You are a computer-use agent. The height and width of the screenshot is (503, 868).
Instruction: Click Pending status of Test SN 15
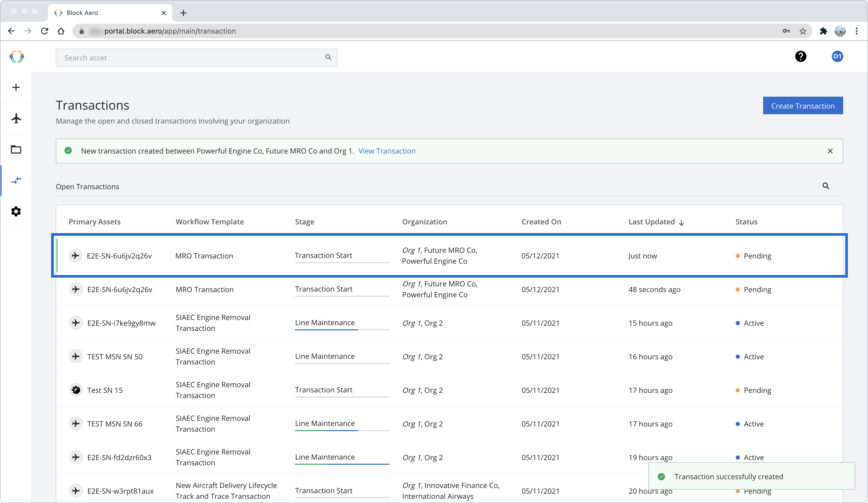click(753, 390)
